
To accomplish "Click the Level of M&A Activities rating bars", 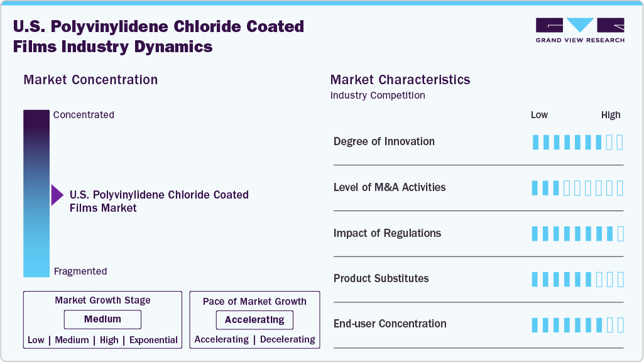I will [577, 188].
